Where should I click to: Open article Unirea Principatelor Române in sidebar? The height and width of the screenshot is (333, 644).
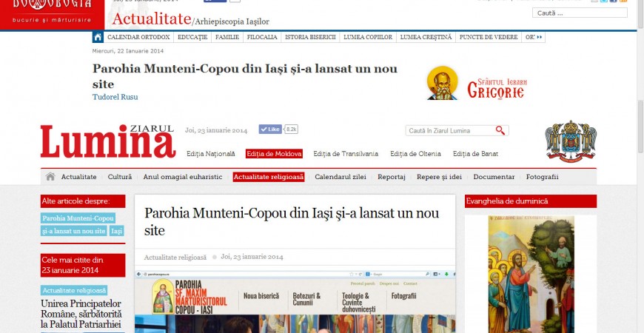pos(81,314)
